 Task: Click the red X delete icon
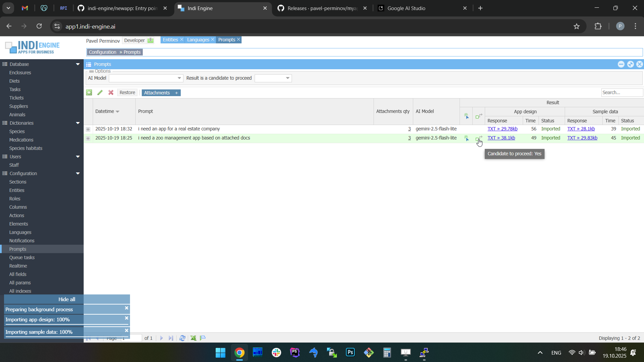pyautogui.click(x=111, y=93)
